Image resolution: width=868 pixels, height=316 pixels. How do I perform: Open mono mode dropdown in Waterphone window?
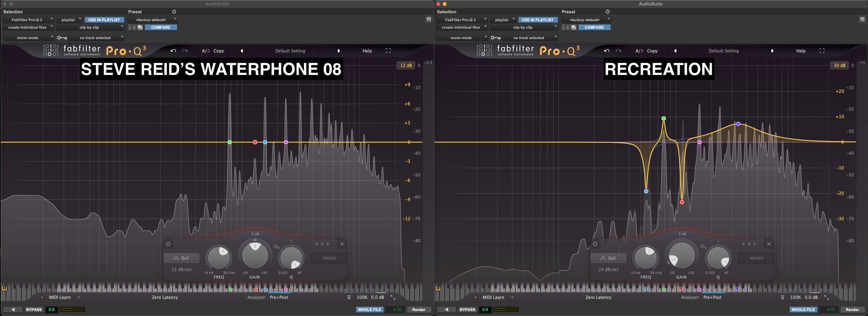[28, 38]
